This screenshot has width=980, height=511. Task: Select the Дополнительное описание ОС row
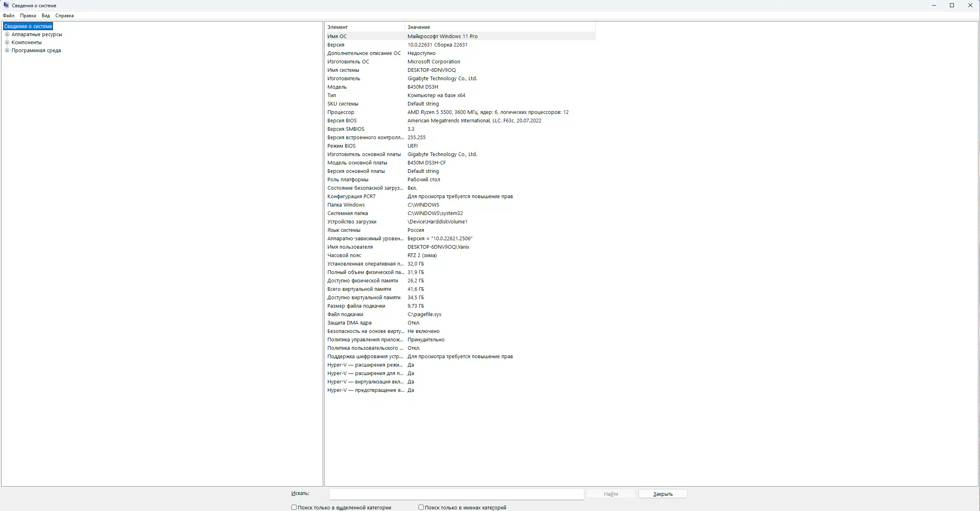(x=460, y=53)
